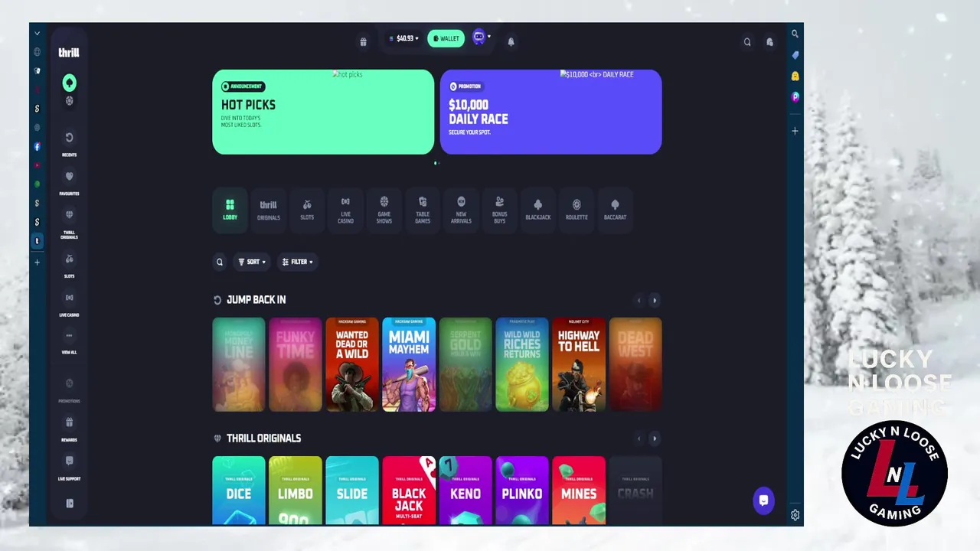Select the Bonus Buys category tab
Screen dimensions: 980x551
(x=499, y=209)
